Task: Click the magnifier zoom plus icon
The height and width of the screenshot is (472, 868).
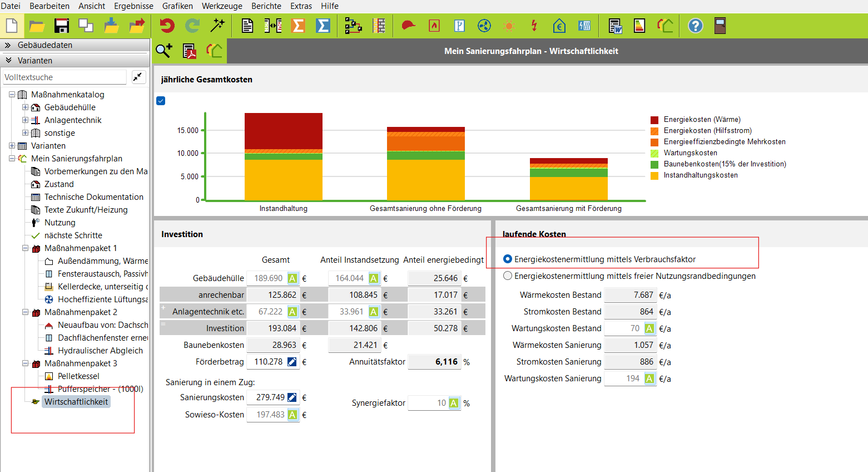Action: [x=163, y=51]
